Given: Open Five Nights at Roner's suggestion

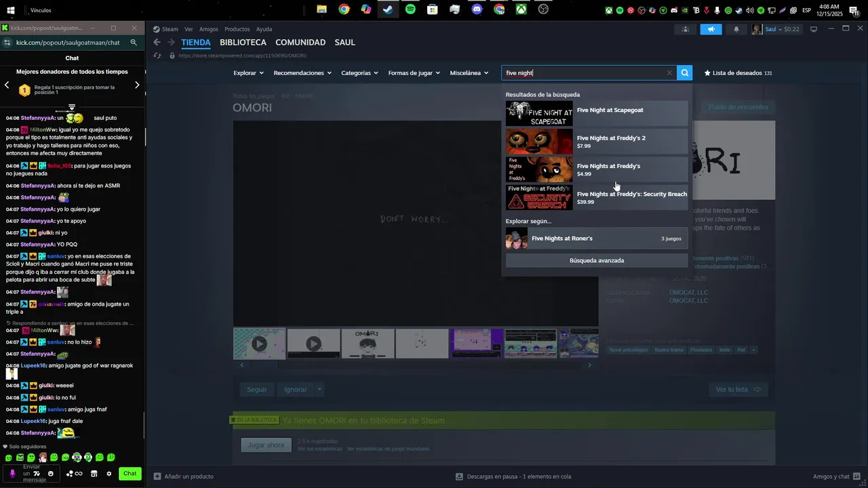Looking at the screenshot, I should [597, 239].
